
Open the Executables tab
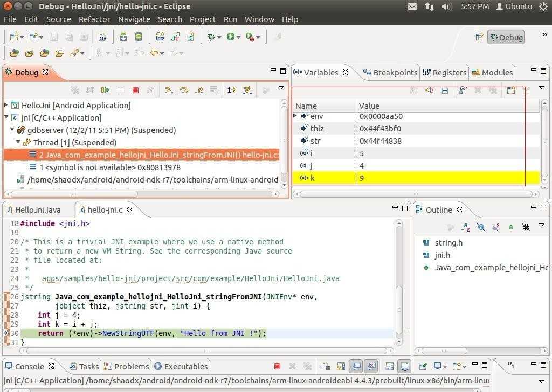tap(181, 366)
